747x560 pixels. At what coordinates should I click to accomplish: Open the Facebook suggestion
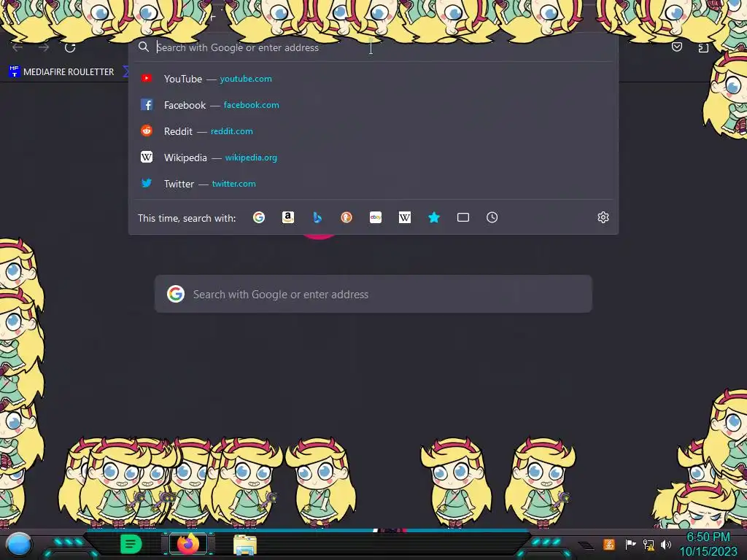[373, 105]
